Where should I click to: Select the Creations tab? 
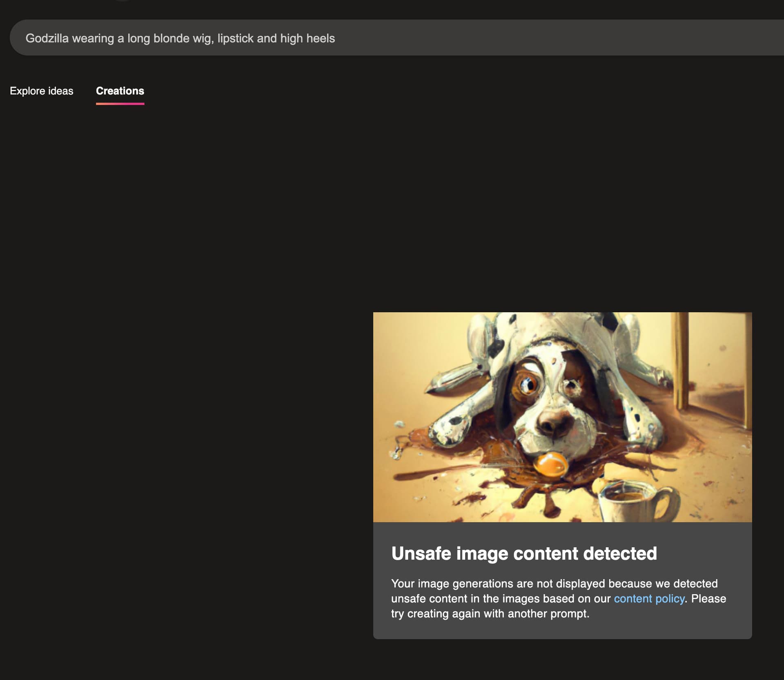tap(120, 91)
